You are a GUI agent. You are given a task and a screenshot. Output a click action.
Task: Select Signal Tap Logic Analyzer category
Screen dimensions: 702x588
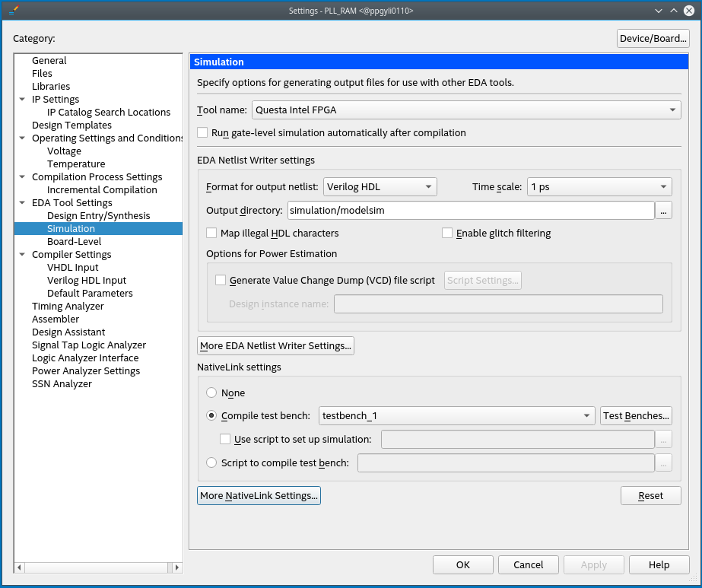(88, 345)
